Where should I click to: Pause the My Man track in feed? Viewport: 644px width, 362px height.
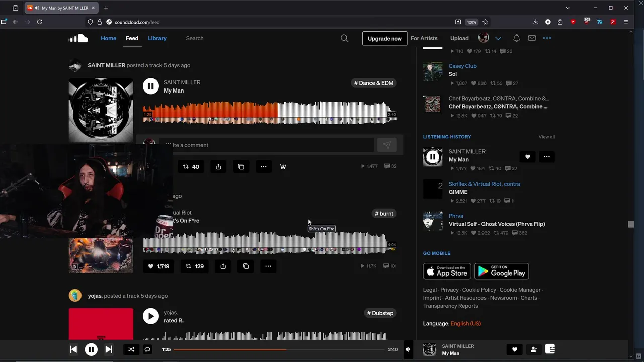click(150, 86)
